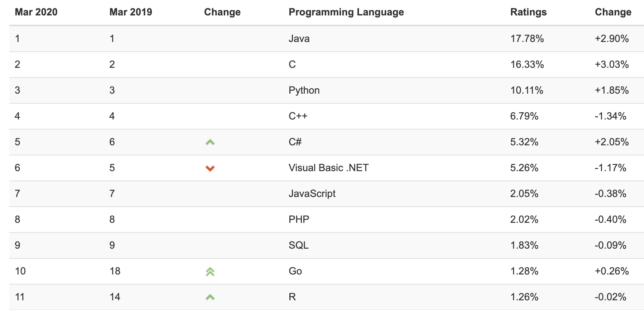The height and width of the screenshot is (310, 644).
Task: Click the Mar 2020 column header
Action: tap(36, 12)
